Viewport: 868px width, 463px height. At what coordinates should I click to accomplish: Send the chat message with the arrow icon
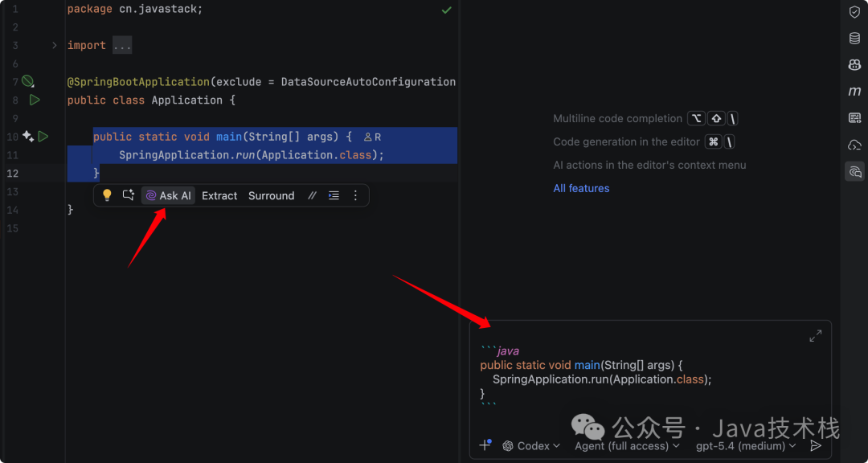pyautogui.click(x=815, y=446)
